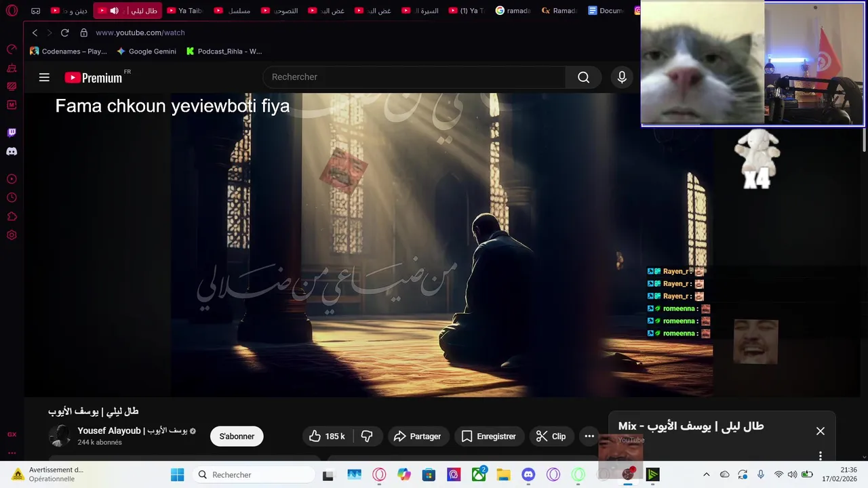This screenshot has height=488, width=868.
Task: Open the Mix playlist vertical dots menu
Action: (821, 456)
